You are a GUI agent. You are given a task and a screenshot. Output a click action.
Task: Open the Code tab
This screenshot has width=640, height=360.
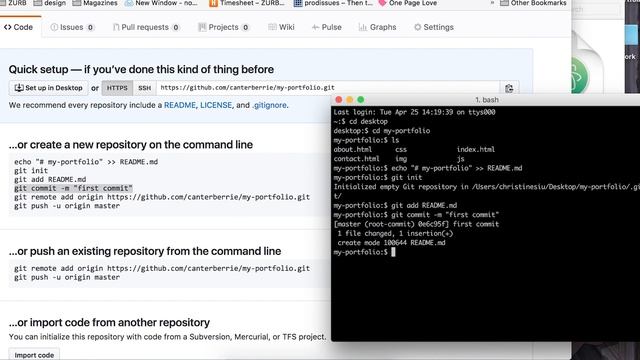(x=18, y=27)
